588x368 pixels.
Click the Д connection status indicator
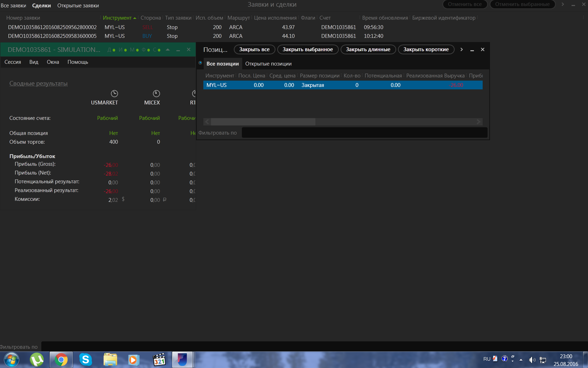click(111, 50)
